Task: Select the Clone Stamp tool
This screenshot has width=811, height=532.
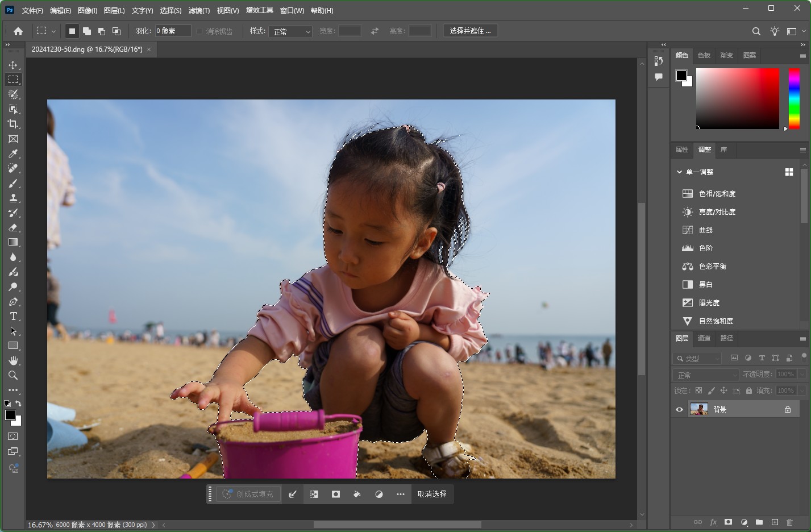Action: tap(13, 198)
